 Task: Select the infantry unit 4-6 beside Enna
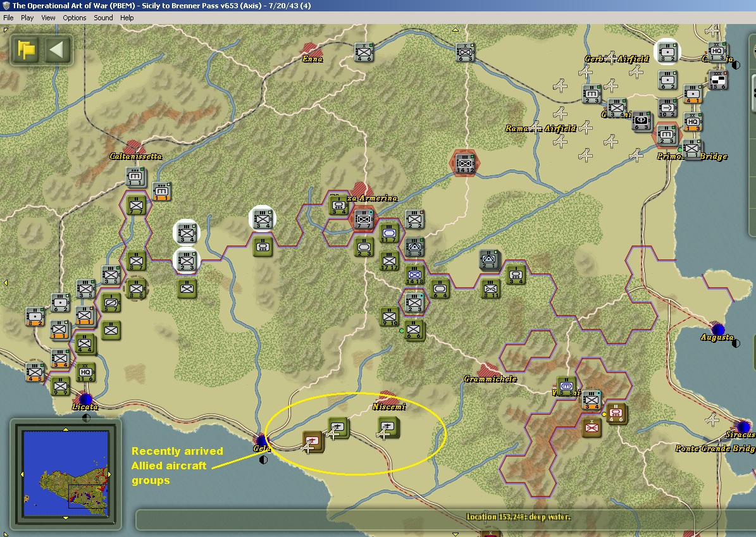364,52
